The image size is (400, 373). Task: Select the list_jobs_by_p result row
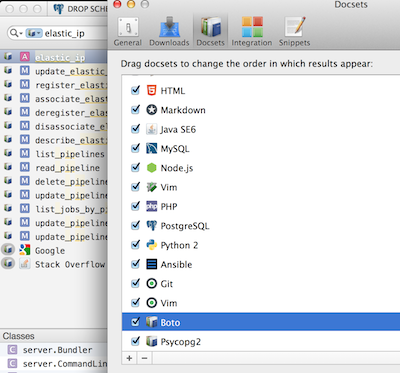(53, 209)
